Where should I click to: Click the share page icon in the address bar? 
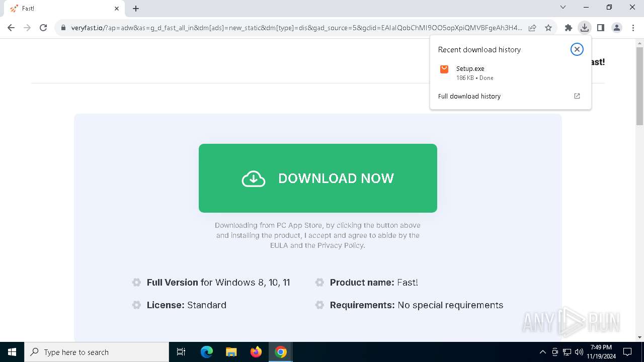coord(532,28)
